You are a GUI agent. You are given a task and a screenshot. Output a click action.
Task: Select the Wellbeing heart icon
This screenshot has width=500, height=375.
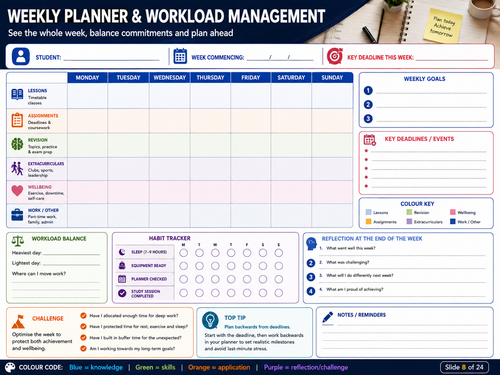pos(17,191)
